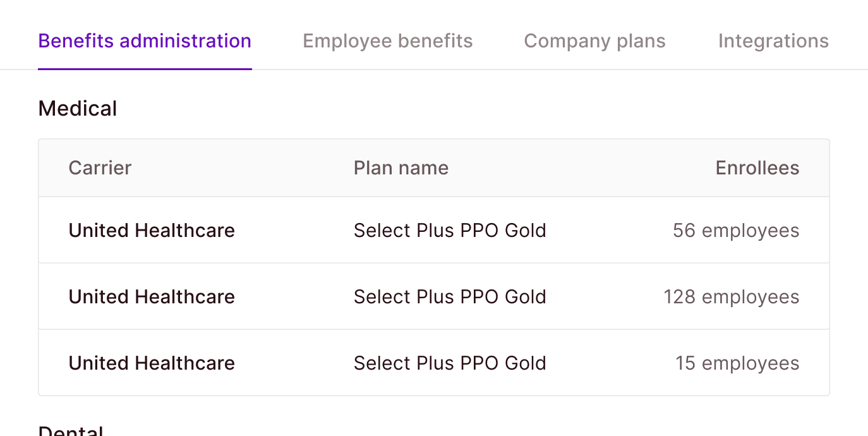The width and height of the screenshot is (868, 436).
Task: Click United Healthcare in the 56-employee row
Action: pyautogui.click(x=152, y=231)
